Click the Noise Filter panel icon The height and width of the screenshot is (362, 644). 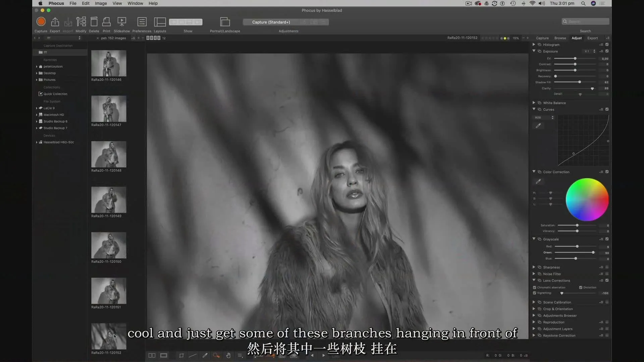[540, 274]
